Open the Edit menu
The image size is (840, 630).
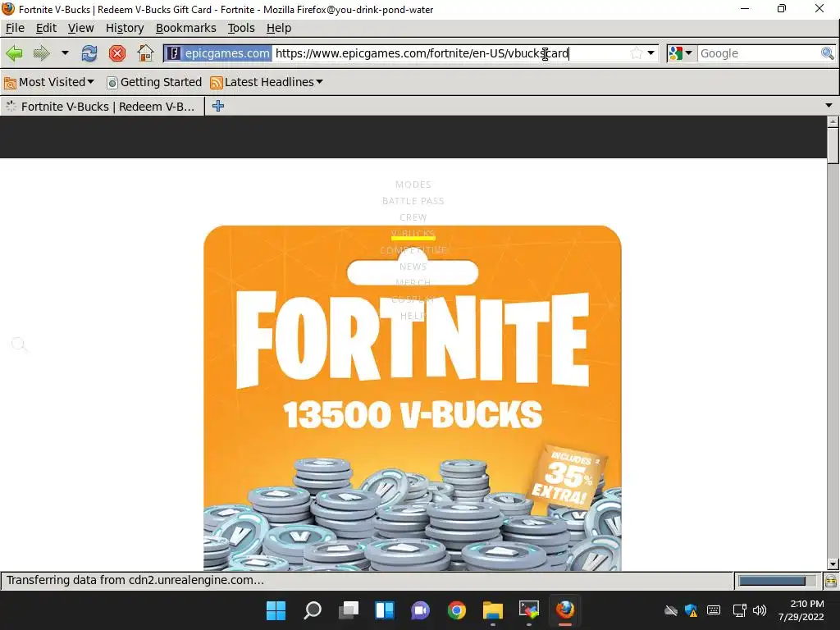pos(46,28)
